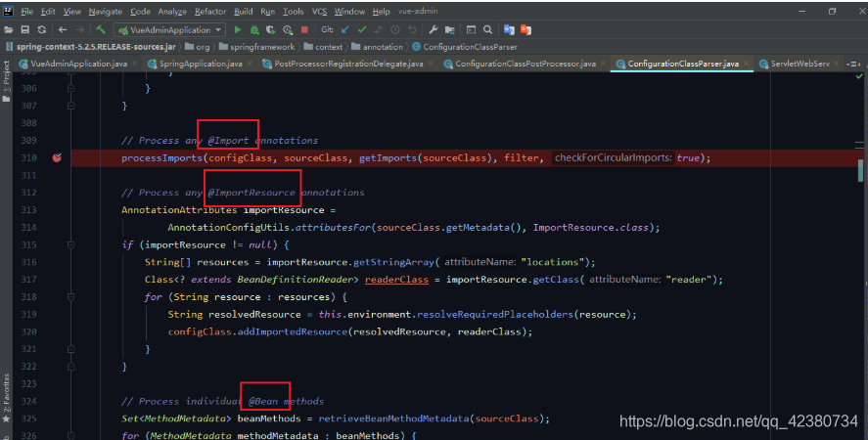
Task: Click the ConfigurationClassParser breadcrumb
Action: 465,47
